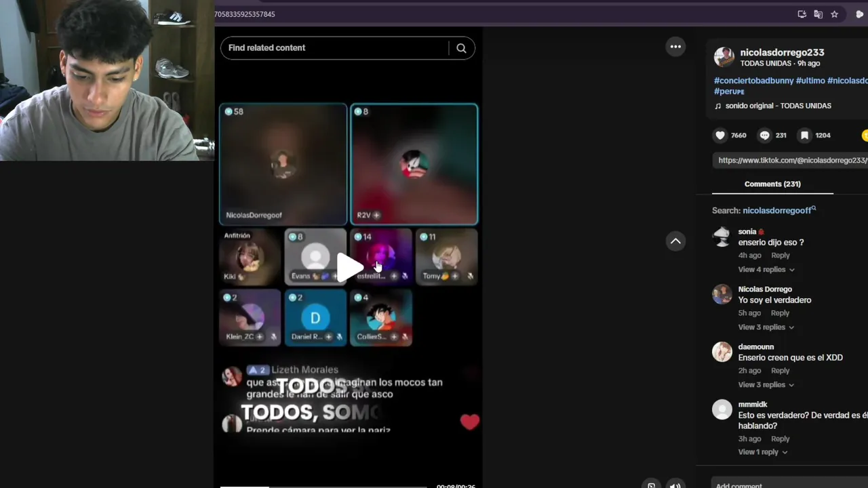Click the video progress bar
The width and height of the screenshot is (868, 488).
point(323,486)
